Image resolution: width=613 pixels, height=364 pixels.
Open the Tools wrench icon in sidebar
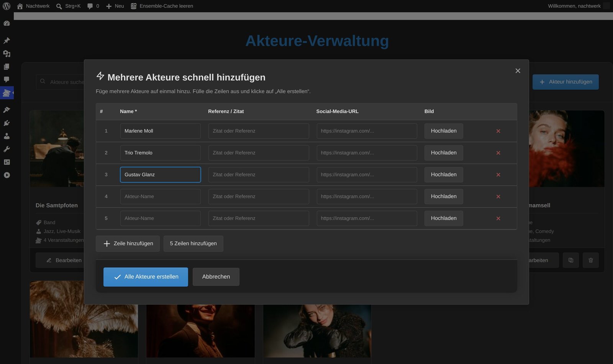click(x=7, y=149)
